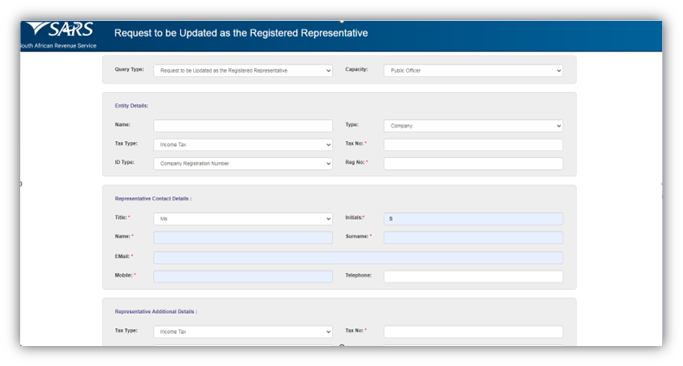Click the 'Telephone:' label
The image size is (683, 366).
358,275
